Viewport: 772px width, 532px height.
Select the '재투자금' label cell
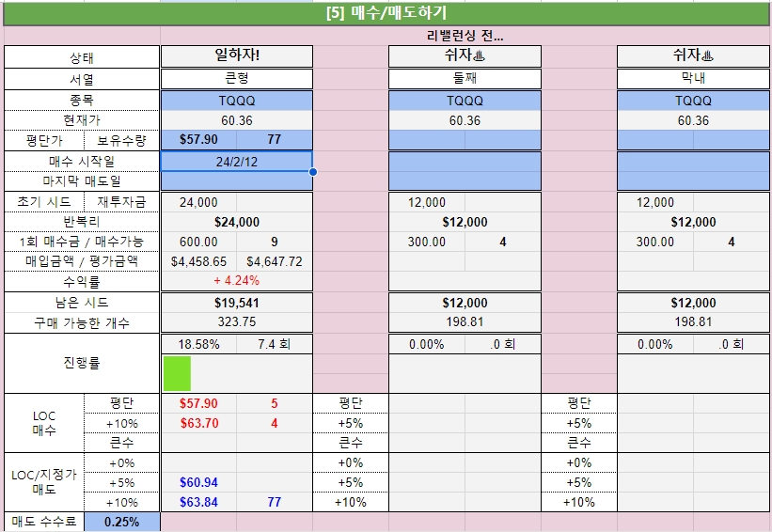pos(121,202)
